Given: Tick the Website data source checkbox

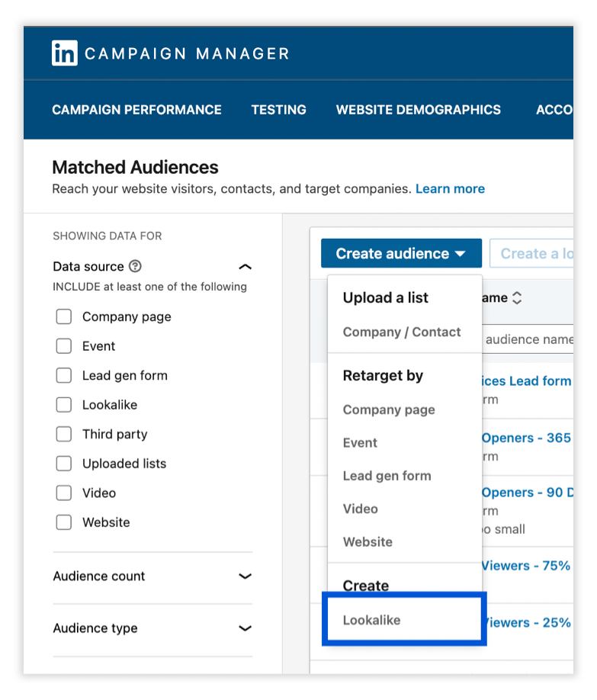Looking at the screenshot, I should click(64, 522).
